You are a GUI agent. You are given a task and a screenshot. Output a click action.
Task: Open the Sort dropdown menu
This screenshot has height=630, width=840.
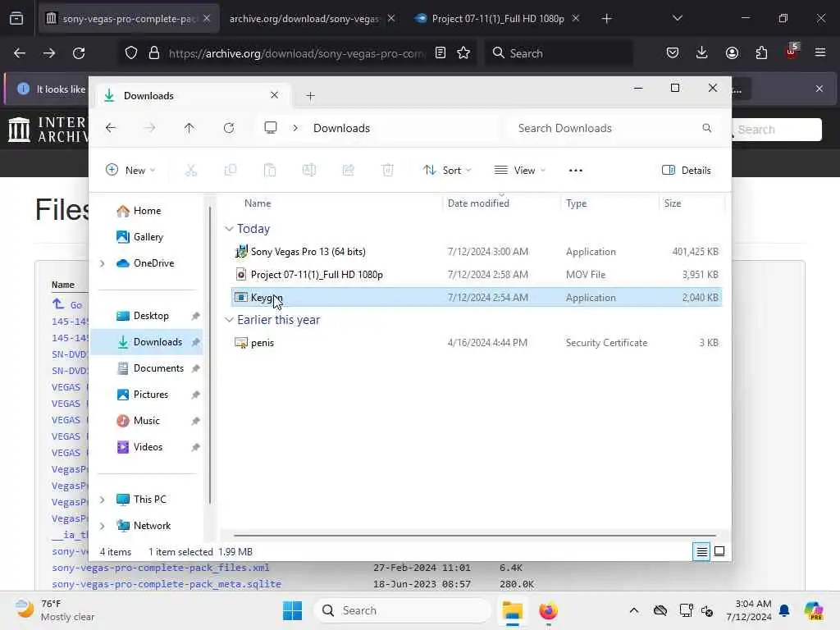(447, 171)
